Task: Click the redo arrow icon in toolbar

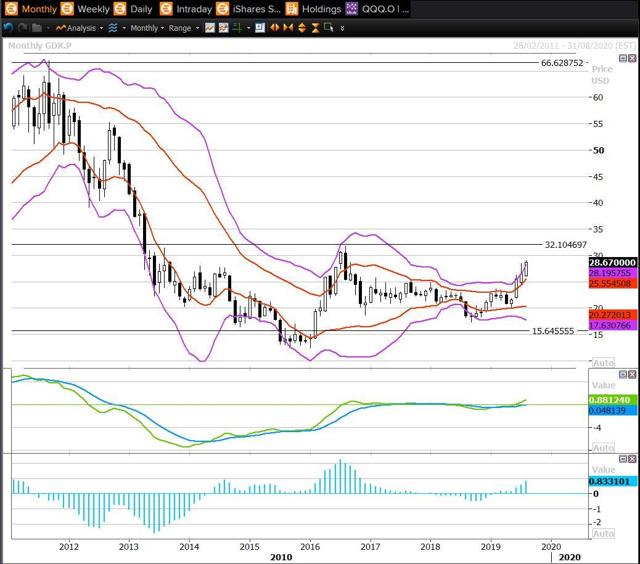Action: pyautogui.click(x=22, y=28)
